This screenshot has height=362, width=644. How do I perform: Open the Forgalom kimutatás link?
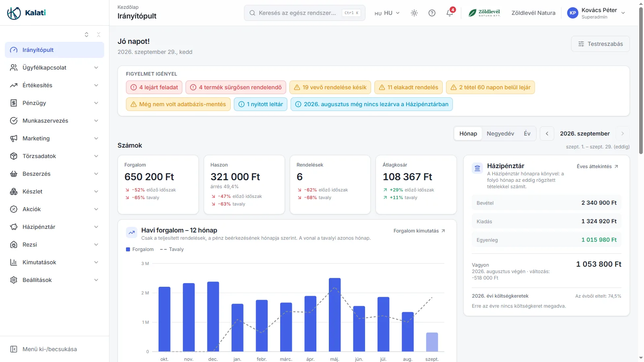419,231
